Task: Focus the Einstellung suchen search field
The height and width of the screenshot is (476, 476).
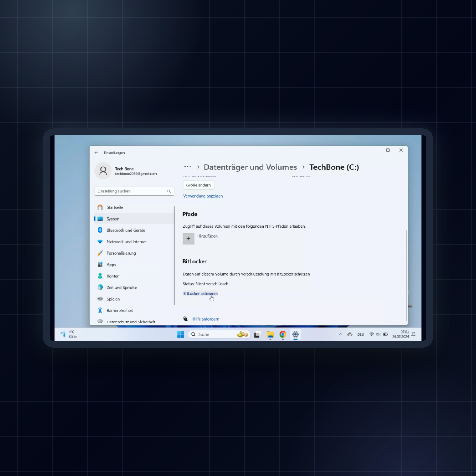Action: point(134,191)
